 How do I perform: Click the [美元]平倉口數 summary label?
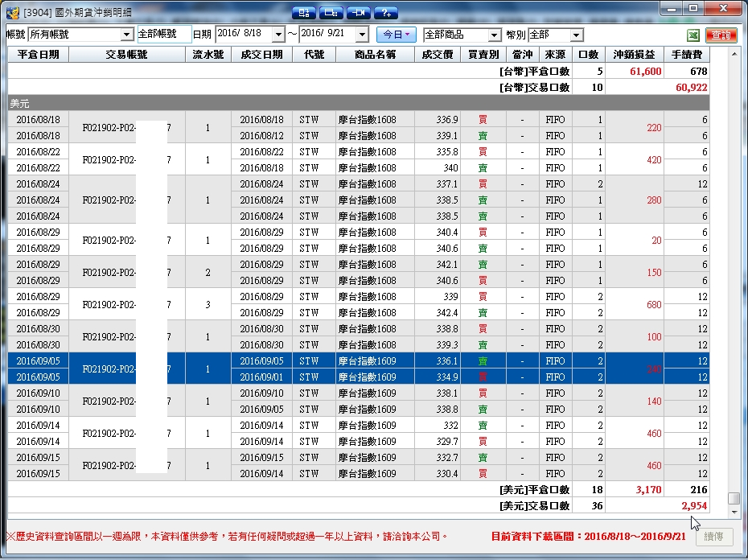click(534, 490)
